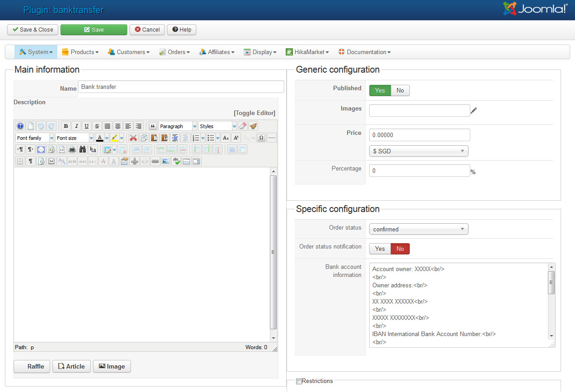Click into the Name input field
This screenshot has width=575, height=392.
[x=181, y=87]
